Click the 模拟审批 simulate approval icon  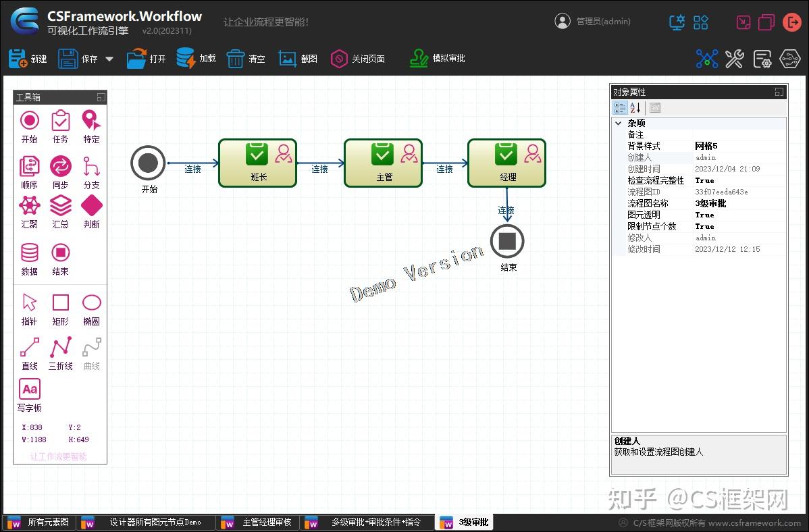click(419, 58)
